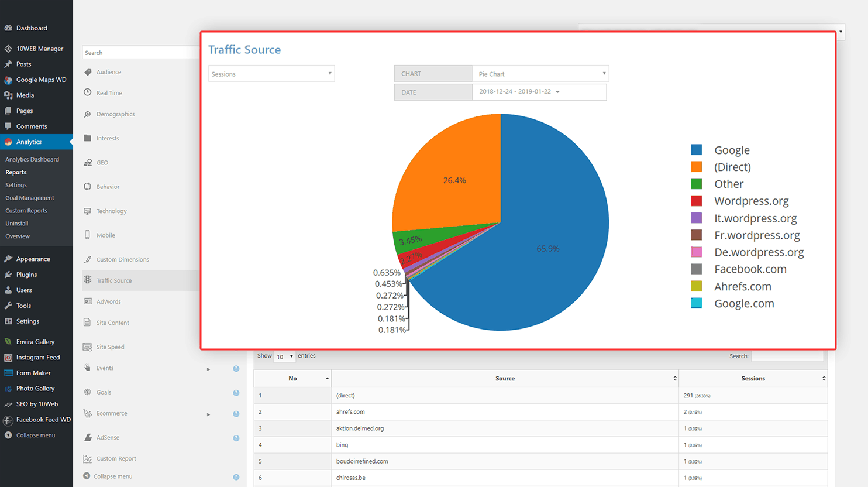
Task: Click inside the table Search field
Action: click(787, 356)
